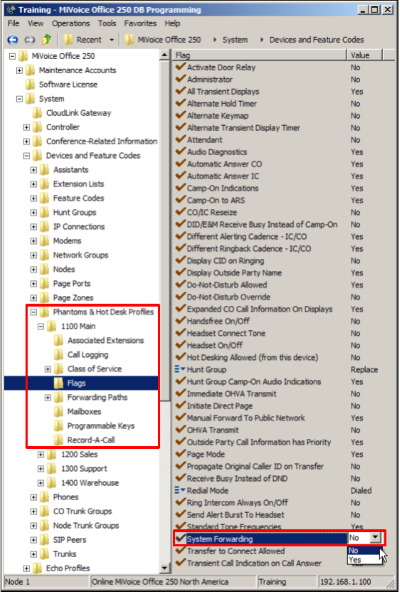This screenshot has height=592, width=400.
Task: Click the Up One Level folder icon
Action: pyautogui.click(x=47, y=39)
